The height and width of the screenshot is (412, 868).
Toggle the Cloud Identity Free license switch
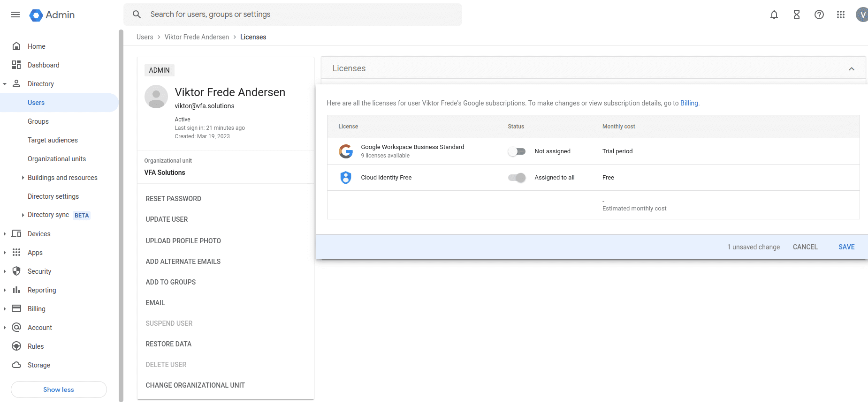point(517,178)
